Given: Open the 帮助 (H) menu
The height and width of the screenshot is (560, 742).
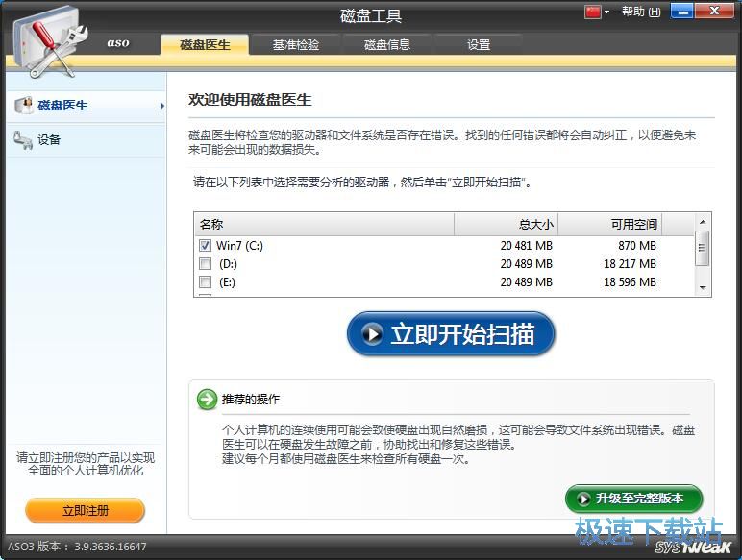Looking at the screenshot, I should 641,12.
